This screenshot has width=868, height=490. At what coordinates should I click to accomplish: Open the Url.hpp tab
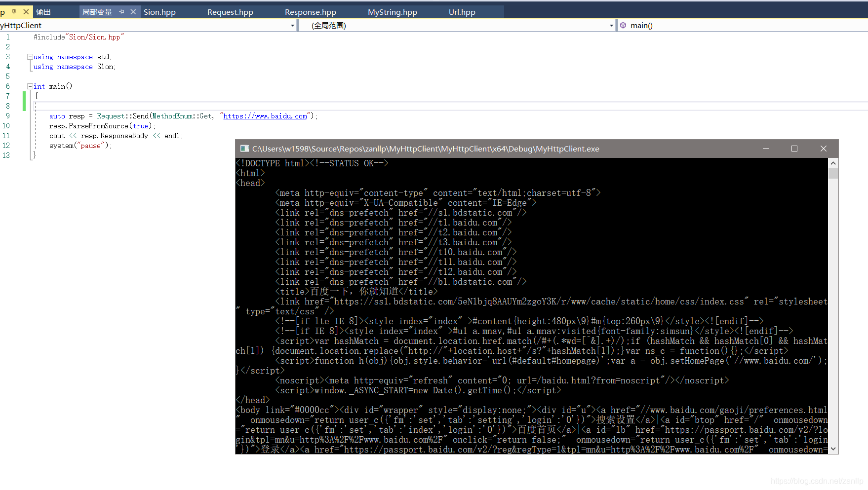point(462,12)
